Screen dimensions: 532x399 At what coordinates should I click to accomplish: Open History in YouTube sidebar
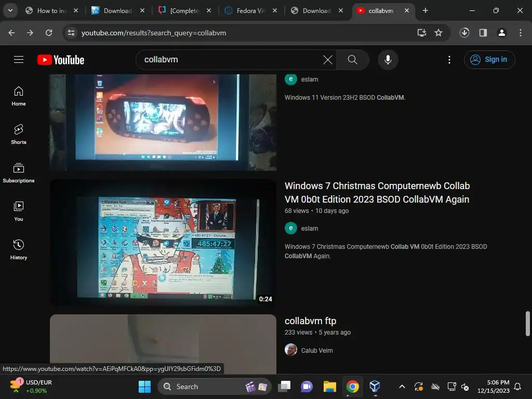coord(19,249)
